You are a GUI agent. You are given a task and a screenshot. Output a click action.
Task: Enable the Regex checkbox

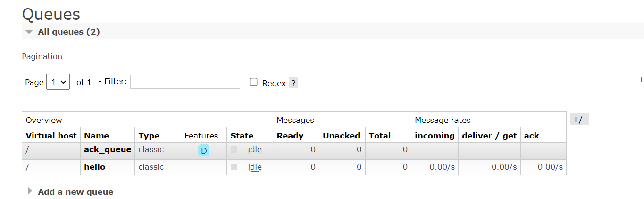point(253,82)
